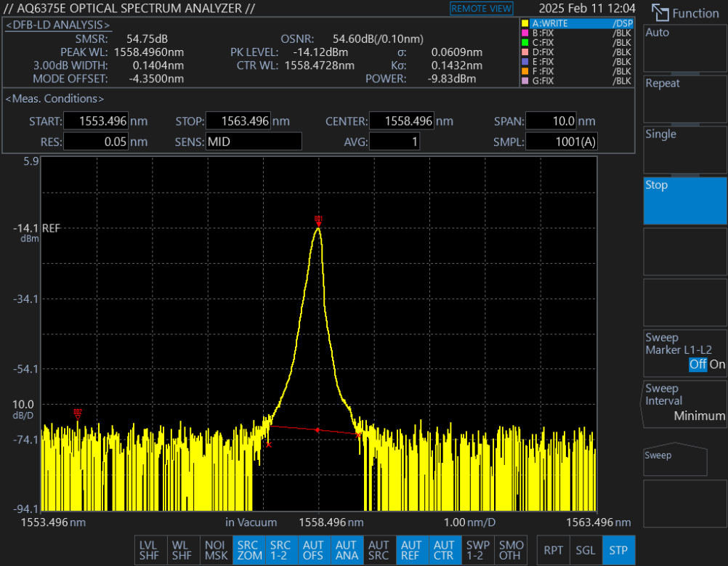Click the SMO OTH status button

[x=511, y=551]
